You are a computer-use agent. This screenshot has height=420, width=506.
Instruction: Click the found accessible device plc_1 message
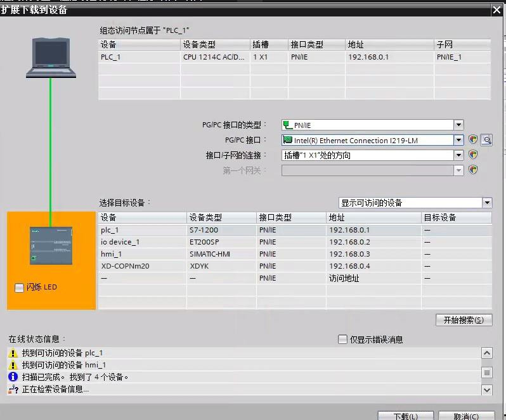62,353
